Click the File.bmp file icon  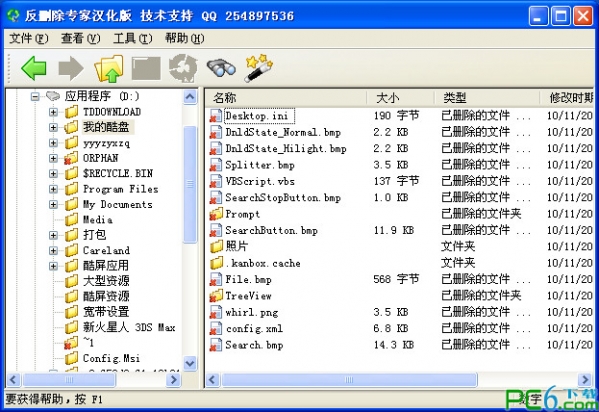[216, 279]
